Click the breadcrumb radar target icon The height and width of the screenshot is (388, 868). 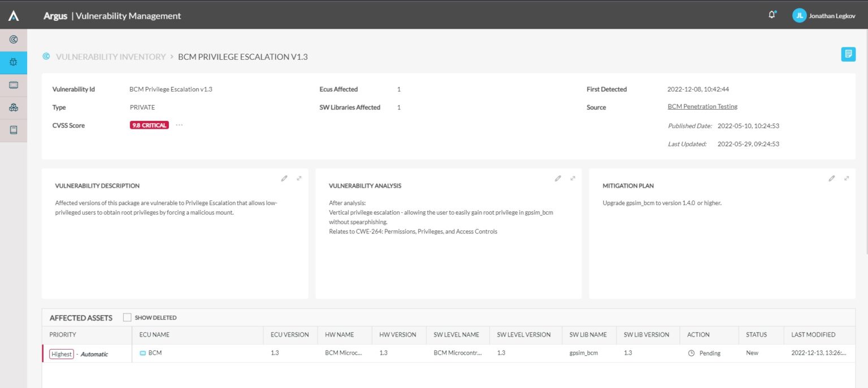click(46, 56)
